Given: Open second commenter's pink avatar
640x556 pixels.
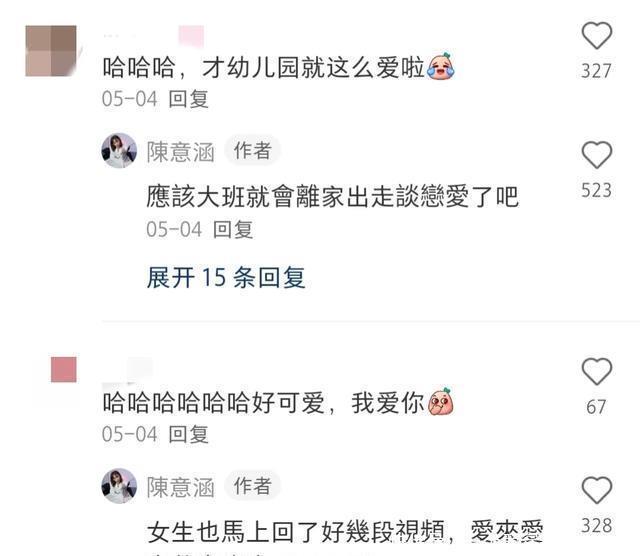Looking at the screenshot, I should (x=64, y=369).
